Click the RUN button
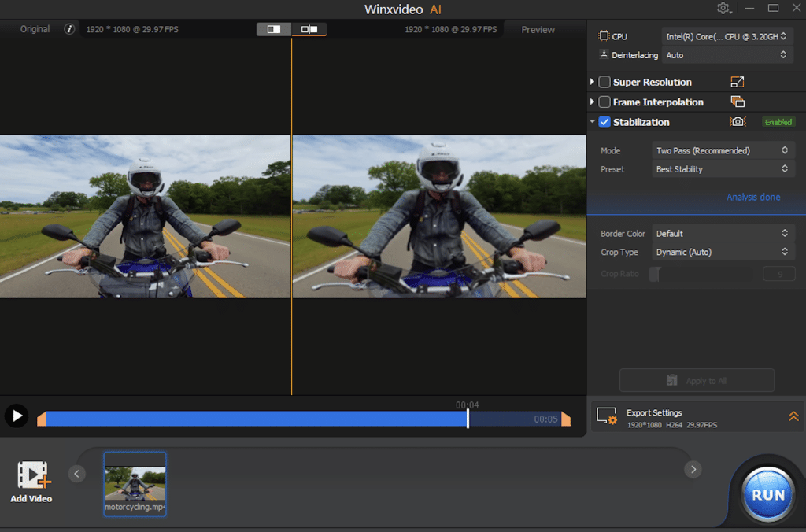The width and height of the screenshot is (806, 532). coord(767,495)
